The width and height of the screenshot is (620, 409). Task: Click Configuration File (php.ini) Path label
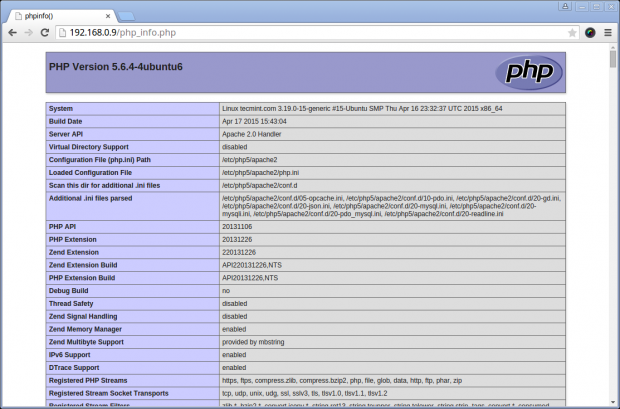tap(100, 160)
